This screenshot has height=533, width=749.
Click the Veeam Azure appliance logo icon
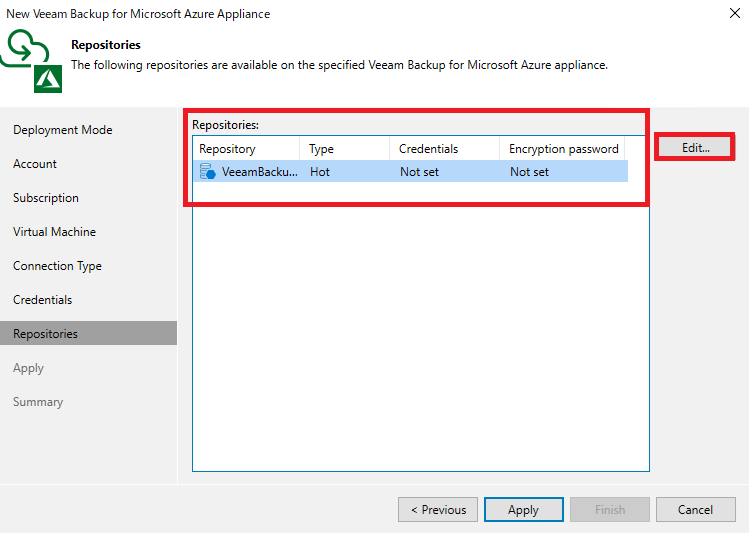32,61
